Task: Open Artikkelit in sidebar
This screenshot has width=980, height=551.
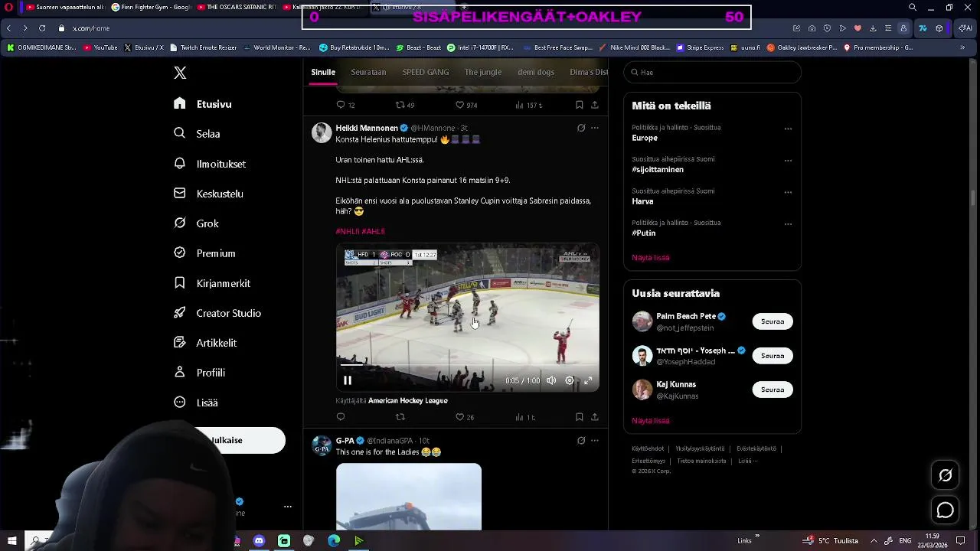Action: 205,343
